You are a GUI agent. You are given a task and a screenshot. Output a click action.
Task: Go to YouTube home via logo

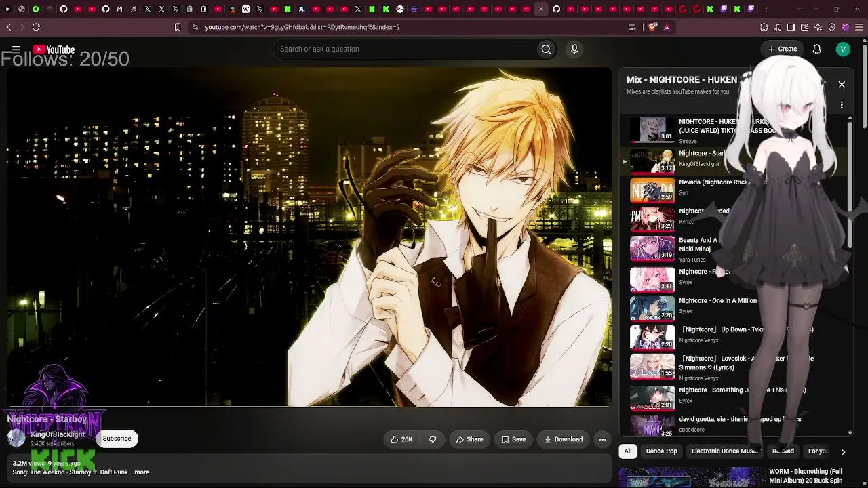[x=54, y=49]
